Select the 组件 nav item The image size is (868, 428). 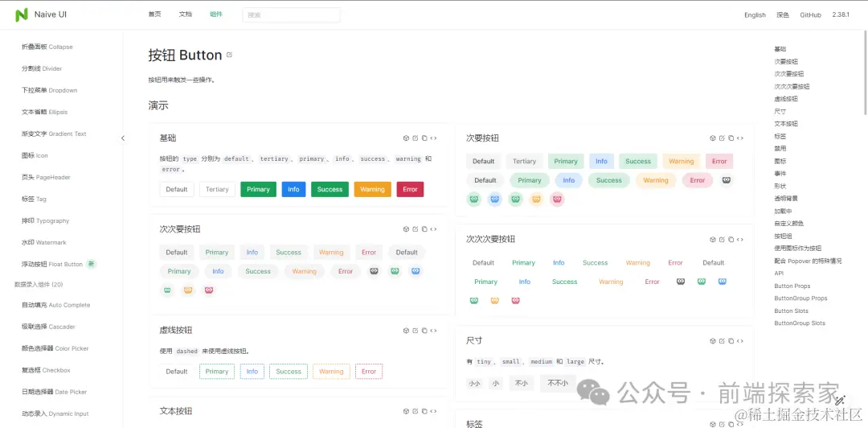pyautogui.click(x=216, y=14)
